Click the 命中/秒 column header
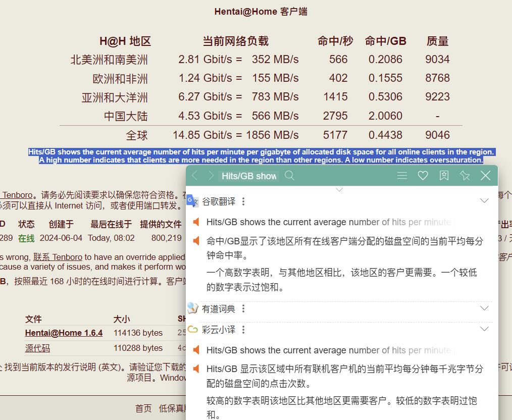Screen dimensions: 512x420 coord(335,41)
